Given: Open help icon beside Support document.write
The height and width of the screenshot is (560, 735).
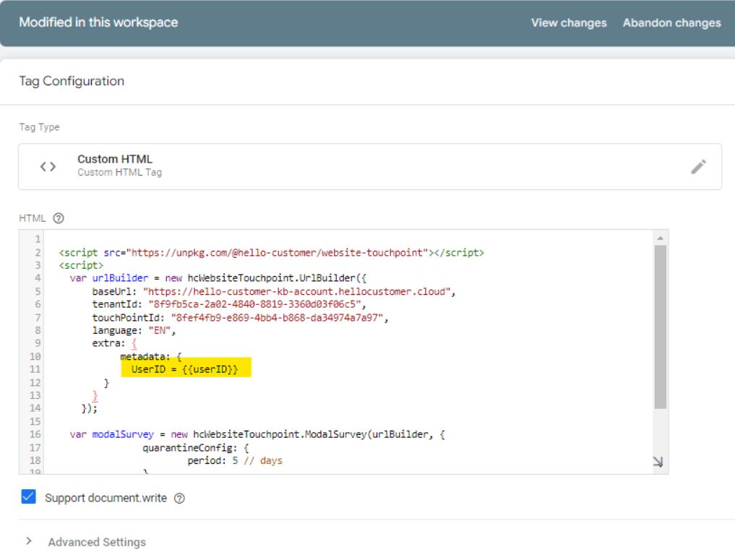Looking at the screenshot, I should (180, 498).
